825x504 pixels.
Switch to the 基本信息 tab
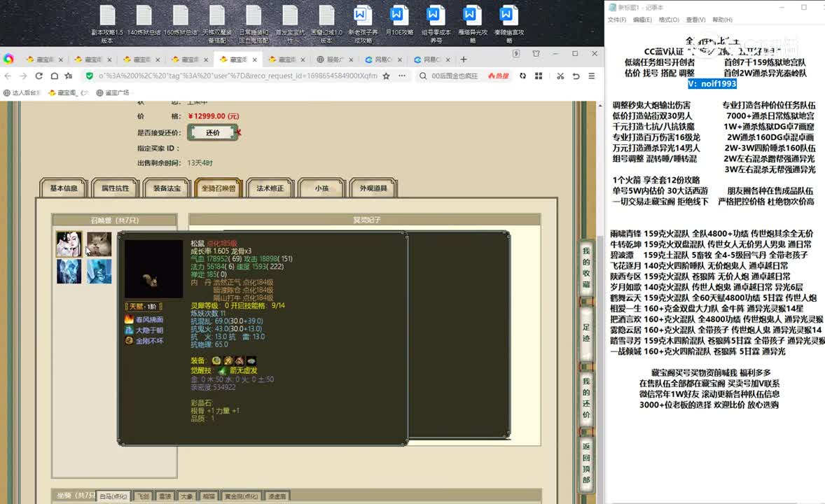coord(64,188)
